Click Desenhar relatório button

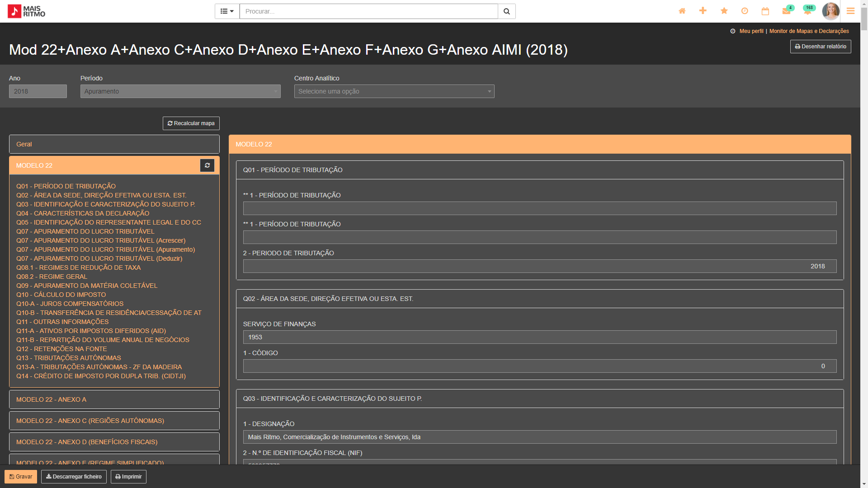(821, 47)
